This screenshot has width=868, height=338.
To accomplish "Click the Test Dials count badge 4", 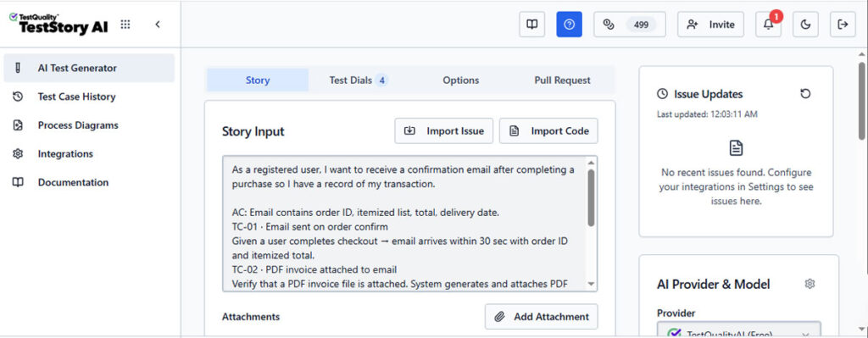I will coord(381,80).
